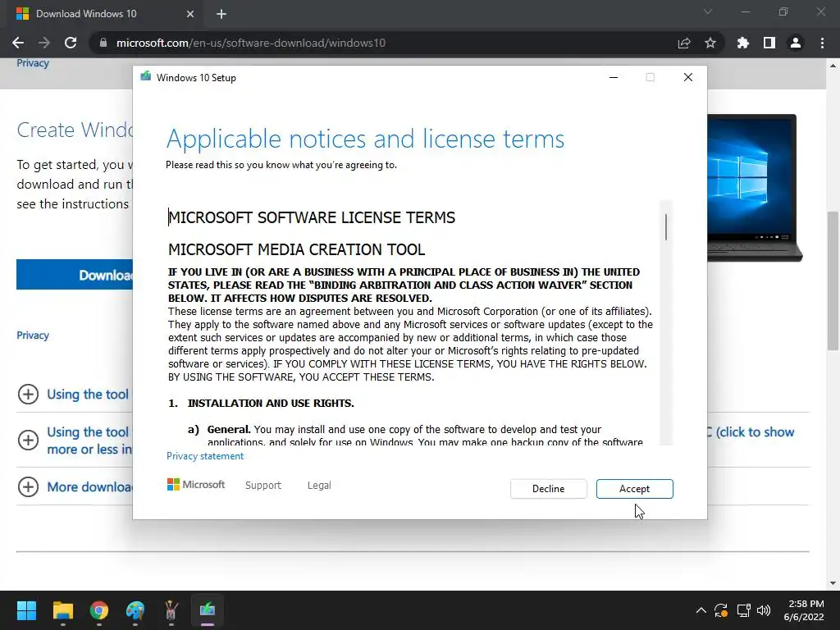The width and height of the screenshot is (840, 630).
Task: Expand the first 'Using the tool' section
Action: (28, 395)
